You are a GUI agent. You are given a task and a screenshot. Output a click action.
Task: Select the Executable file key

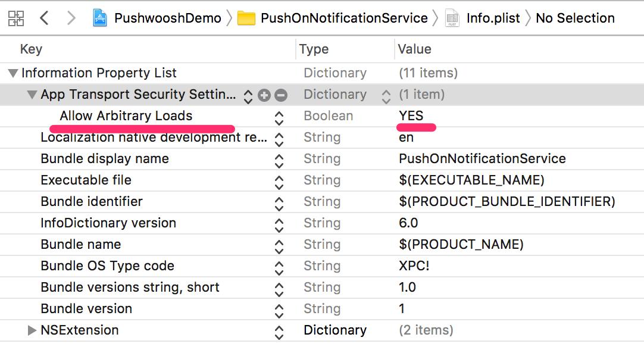[86, 180]
